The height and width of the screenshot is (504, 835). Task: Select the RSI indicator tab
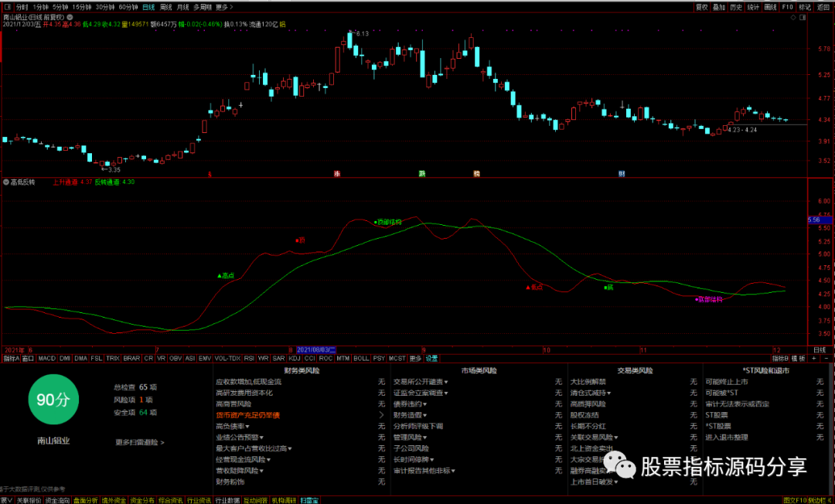tap(249, 359)
